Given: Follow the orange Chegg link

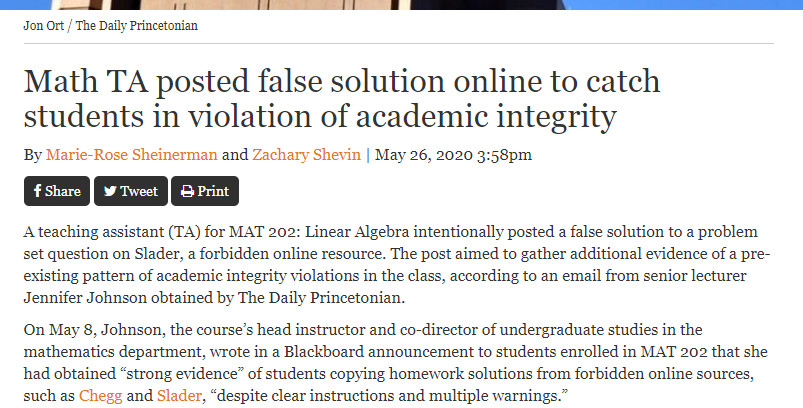Looking at the screenshot, I should tap(97, 397).
